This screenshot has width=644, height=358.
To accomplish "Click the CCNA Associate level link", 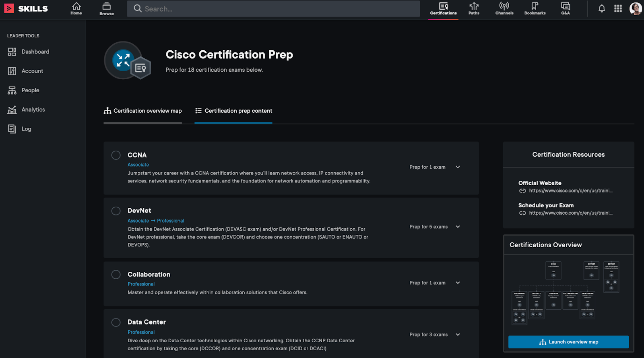I will pos(138,165).
